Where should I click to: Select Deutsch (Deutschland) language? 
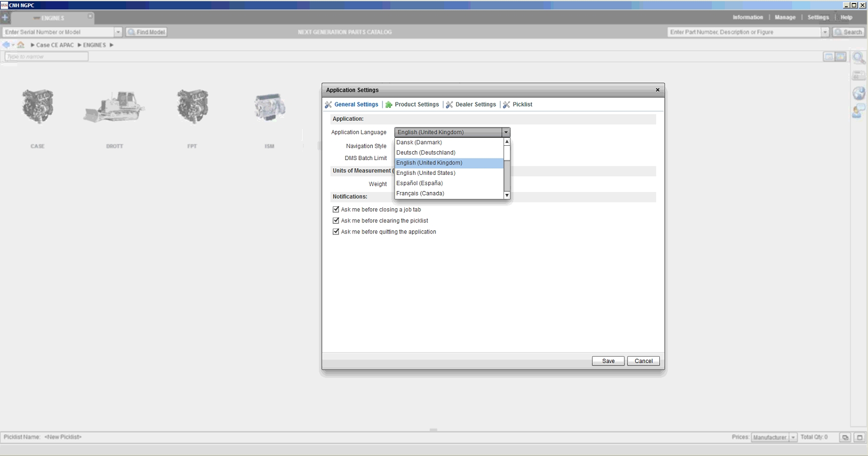tap(449, 153)
